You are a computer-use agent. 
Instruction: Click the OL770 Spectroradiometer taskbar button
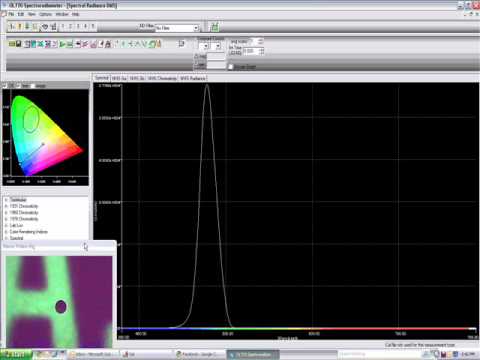pos(253,354)
